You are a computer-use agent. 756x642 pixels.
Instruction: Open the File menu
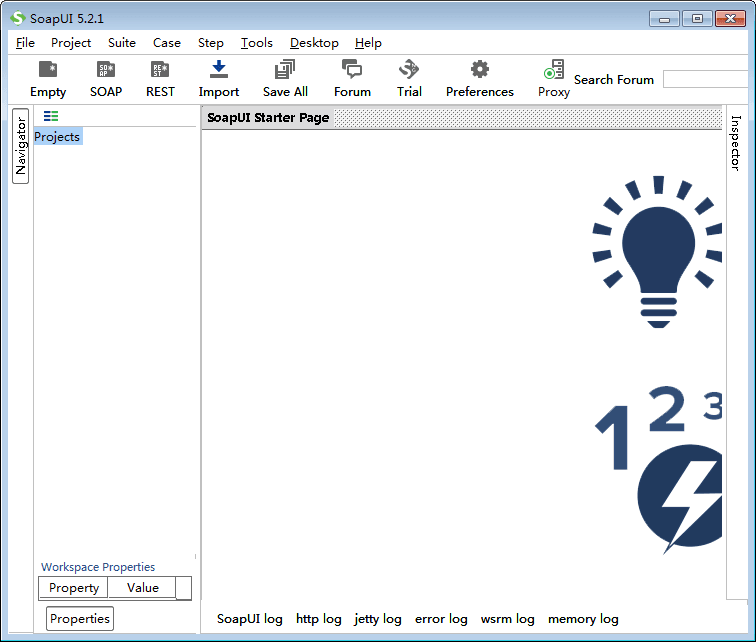pyautogui.click(x=25, y=43)
